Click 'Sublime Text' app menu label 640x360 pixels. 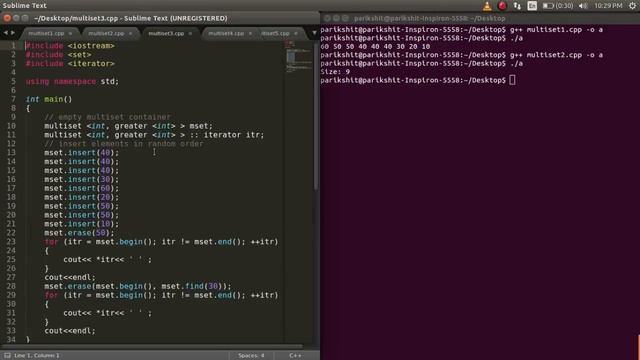click(24, 6)
